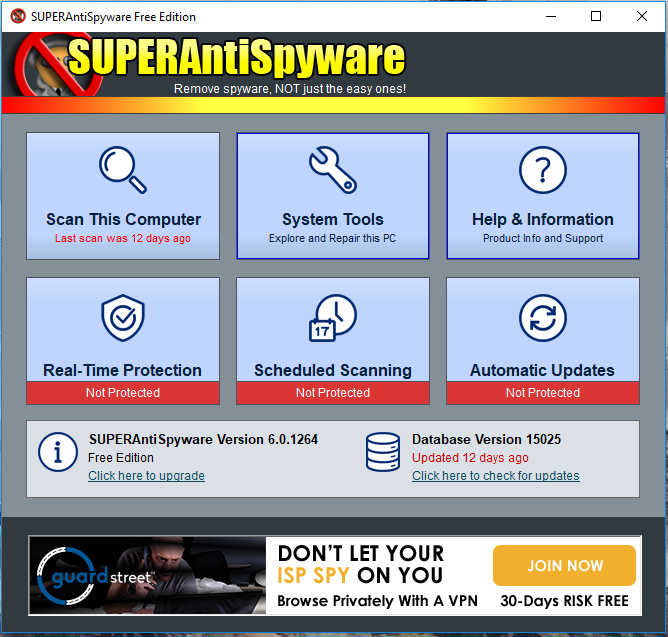This screenshot has width=668, height=637.
Task: Click 'Remove spyware, NOT just the easy ones!' tagline
Action: pyautogui.click(x=290, y=89)
